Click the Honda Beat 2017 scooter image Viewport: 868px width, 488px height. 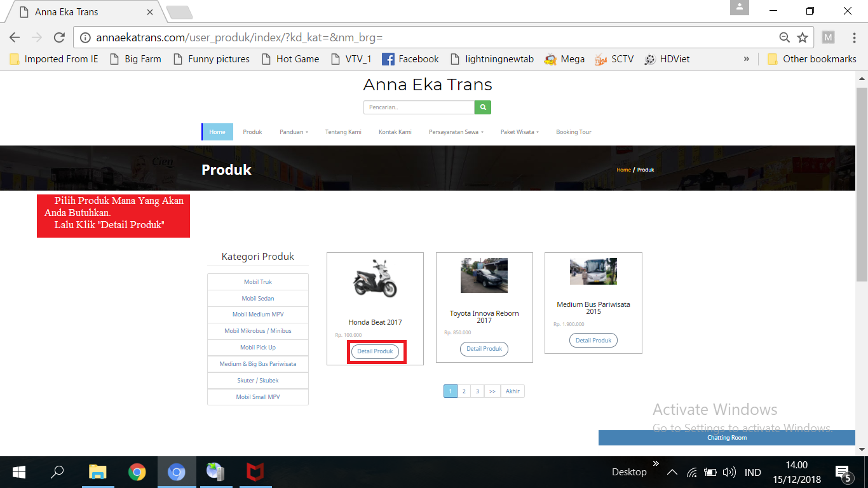375,278
